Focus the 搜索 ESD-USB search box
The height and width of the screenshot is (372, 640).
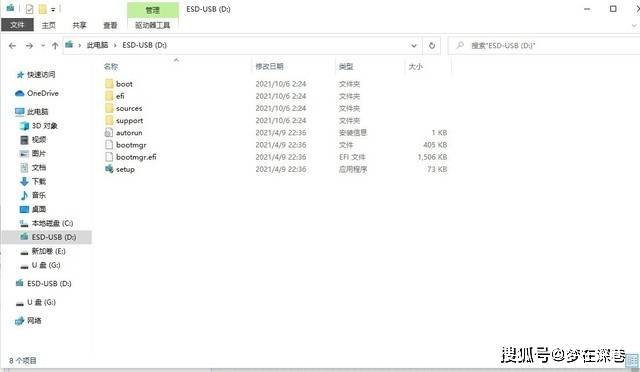[545, 46]
